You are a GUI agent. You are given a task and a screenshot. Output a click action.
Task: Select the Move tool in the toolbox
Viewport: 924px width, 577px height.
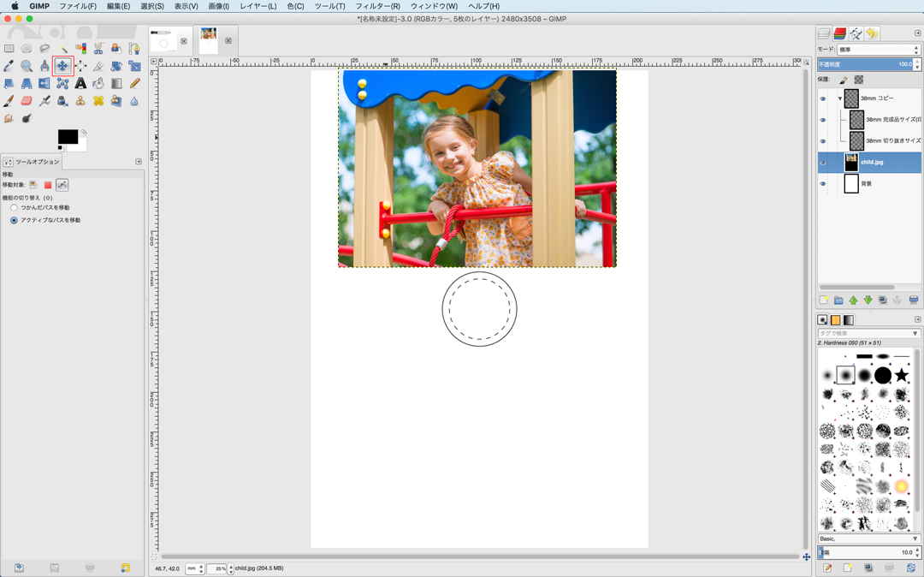pos(62,66)
